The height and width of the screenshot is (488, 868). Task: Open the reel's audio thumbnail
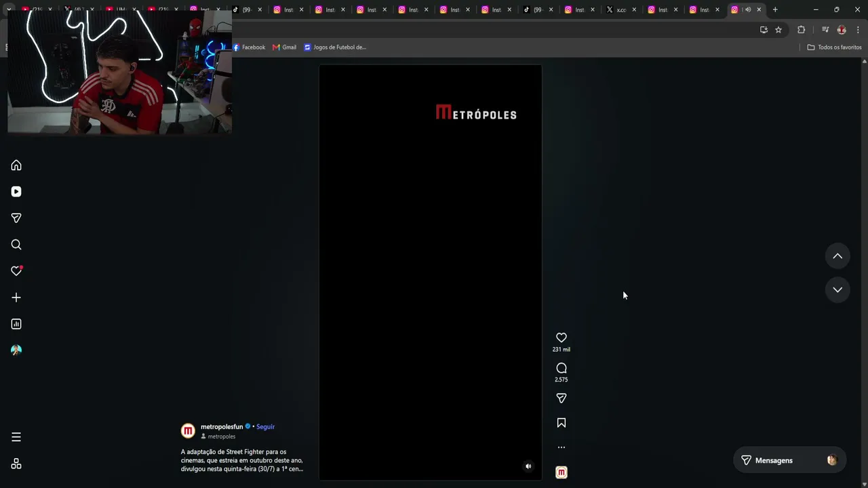(561, 472)
